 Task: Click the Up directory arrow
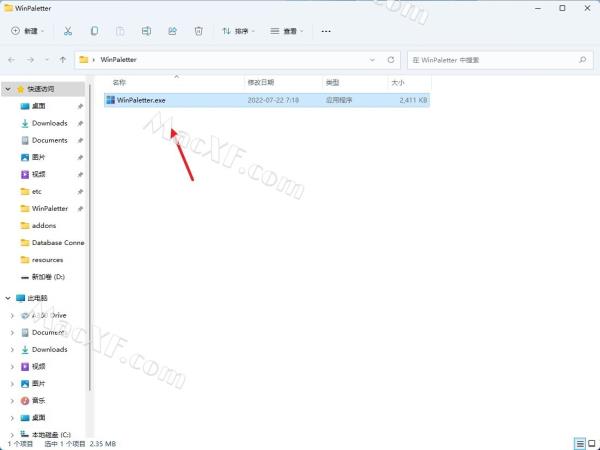[x=63, y=60]
